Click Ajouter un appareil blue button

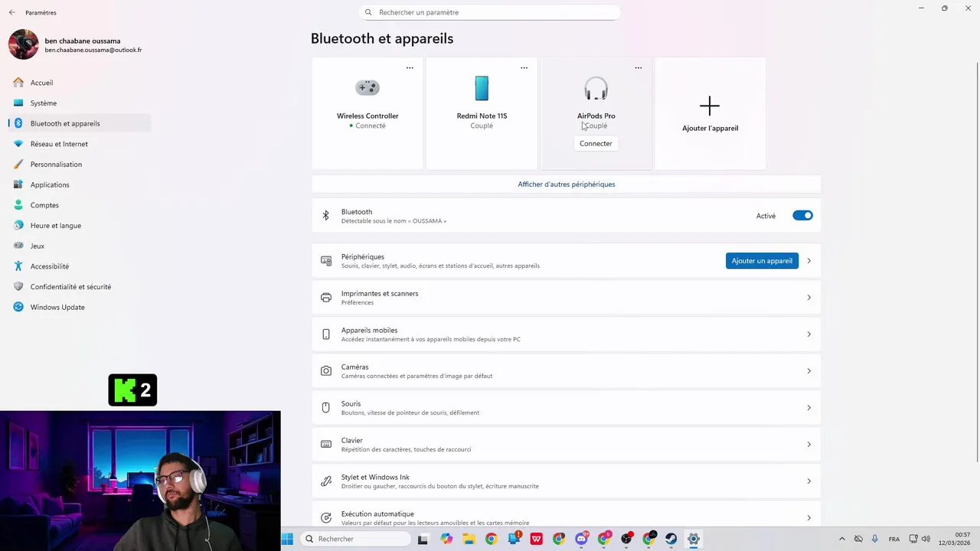pos(762,261)
